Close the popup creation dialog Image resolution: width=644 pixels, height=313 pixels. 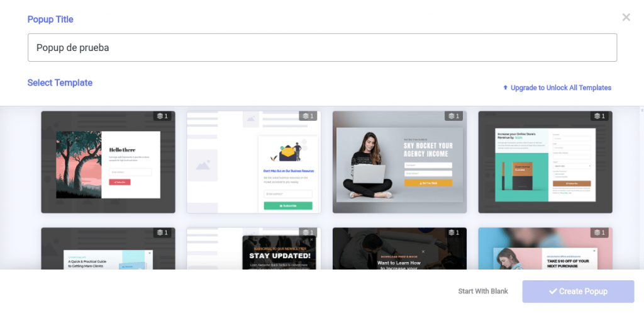[x=626, y=17]
